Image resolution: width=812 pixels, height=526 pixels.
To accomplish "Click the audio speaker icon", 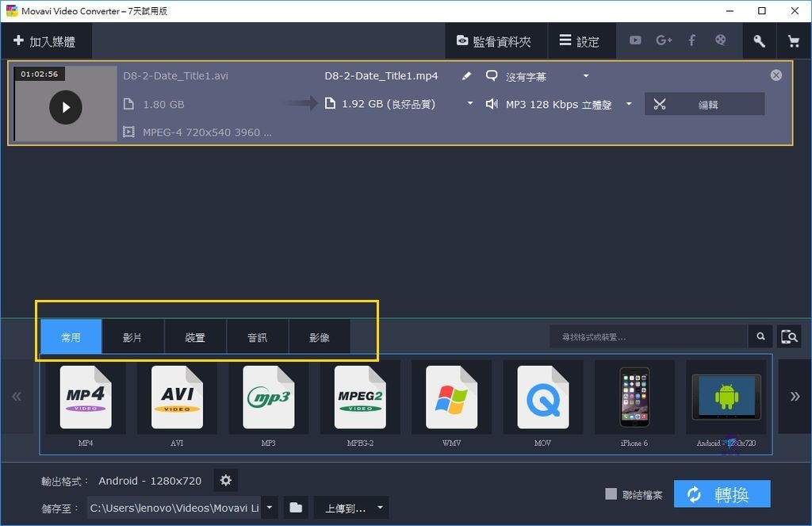I will [x=492, y=104].
